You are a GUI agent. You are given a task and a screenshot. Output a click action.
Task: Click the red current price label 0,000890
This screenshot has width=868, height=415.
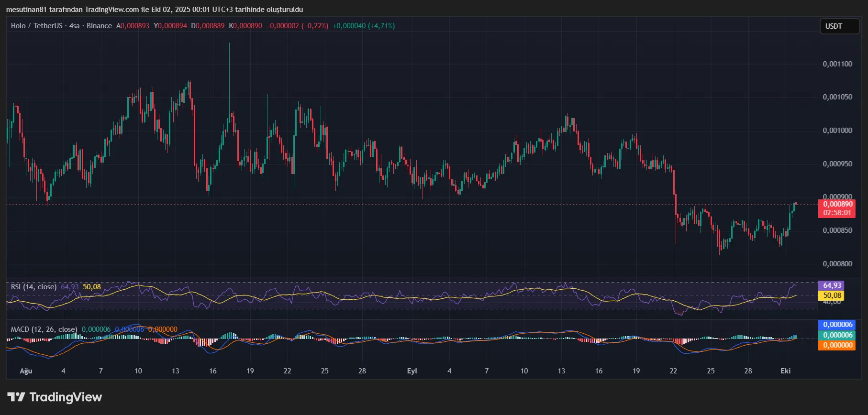837,204
